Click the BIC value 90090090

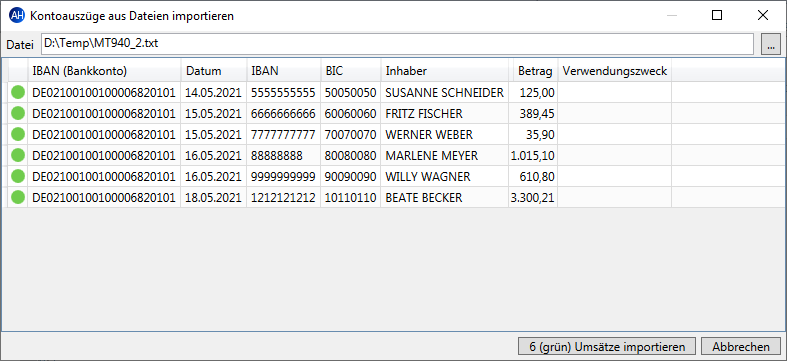350,177
